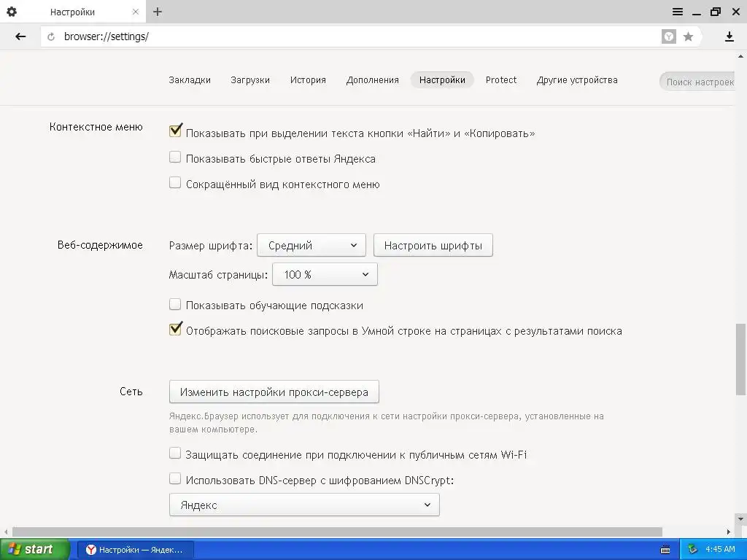
Task: Enable Показывать обучающие подсказки
Action: 175,304
